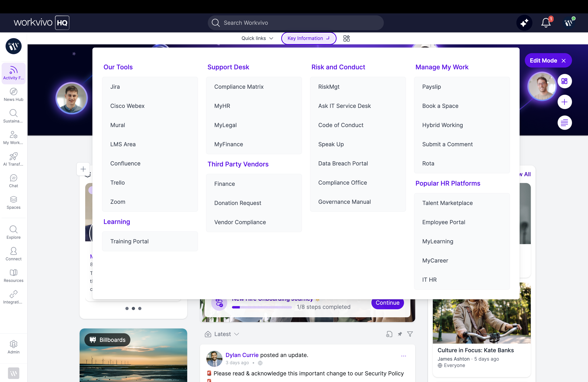Open Vendor Compliance under Third Party Vendors
The height and width of the screenshot is (382, 588).
(x=254, y=222)
